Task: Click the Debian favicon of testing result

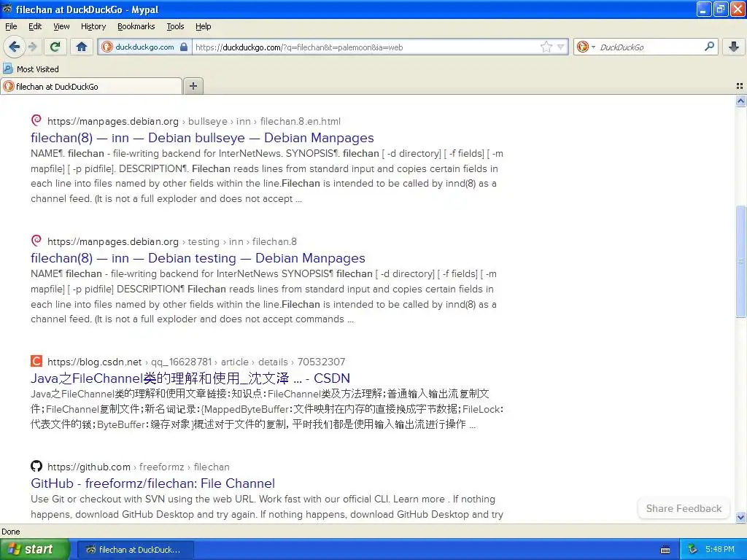Action: click(36, 241)
